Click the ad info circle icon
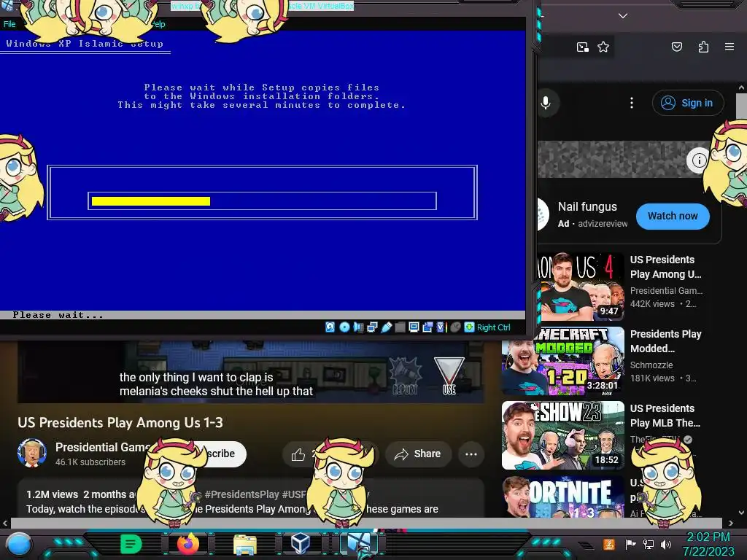 (699, 160)
